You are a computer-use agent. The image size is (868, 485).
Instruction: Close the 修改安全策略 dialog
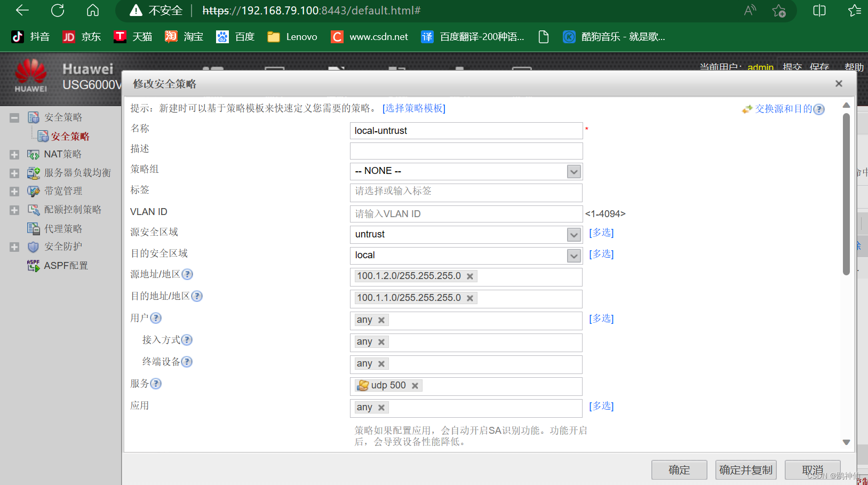coord(839,84)
